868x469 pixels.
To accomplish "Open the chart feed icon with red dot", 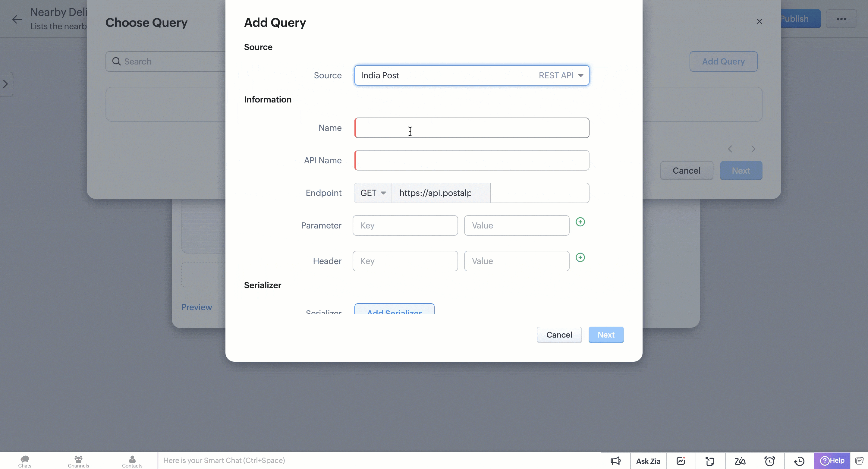I will click(x=681, y=461).
